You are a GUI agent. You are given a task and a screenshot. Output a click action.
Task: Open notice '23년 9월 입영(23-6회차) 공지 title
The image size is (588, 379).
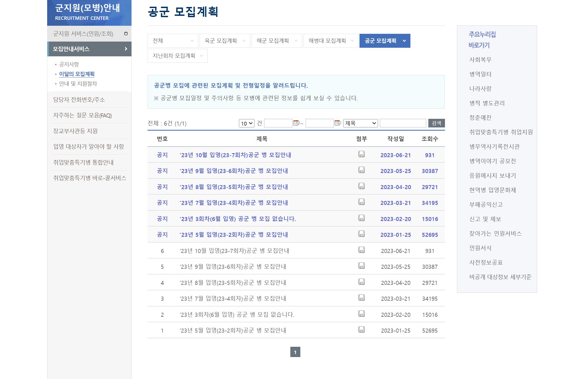[x=234, y=171]
